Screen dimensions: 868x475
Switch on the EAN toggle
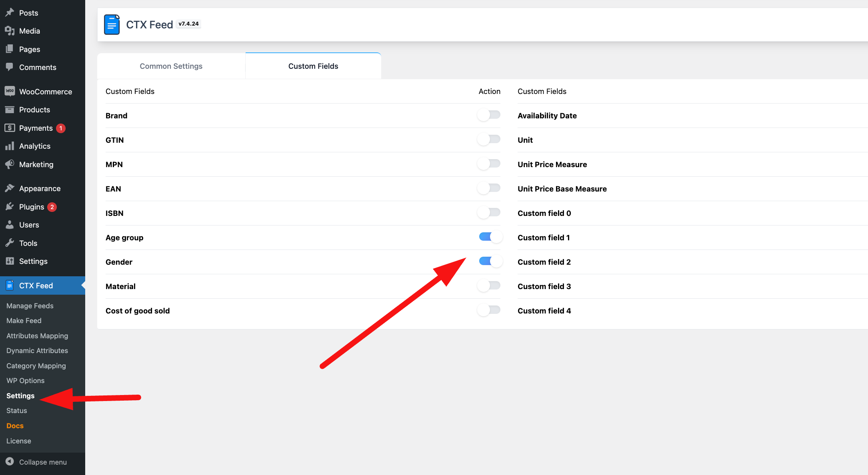pyautogui.click(x=489, y=188)
